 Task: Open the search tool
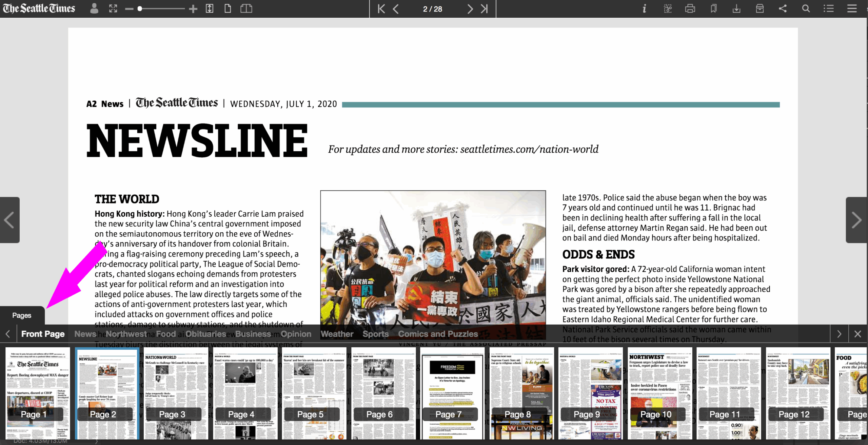point(806,9)
